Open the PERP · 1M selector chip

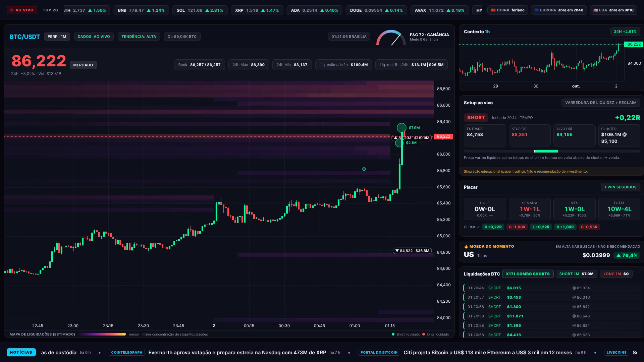57,37
